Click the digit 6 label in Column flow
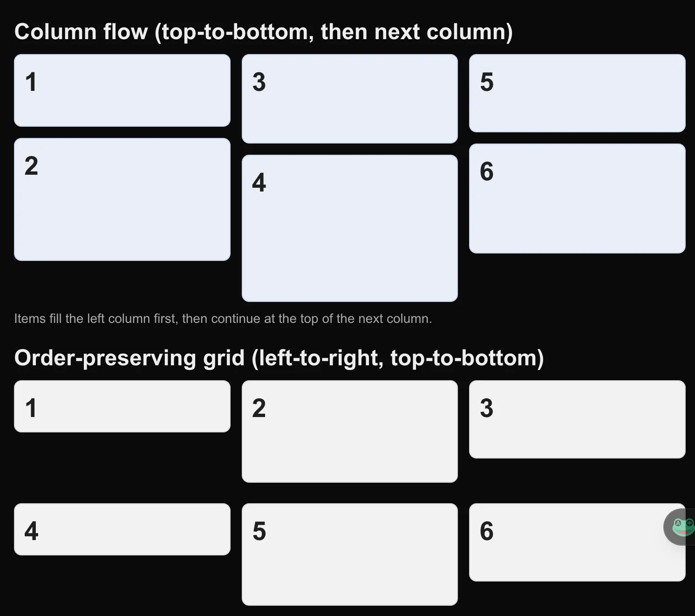This screenshot has width=695, height=616. point(486,171)
